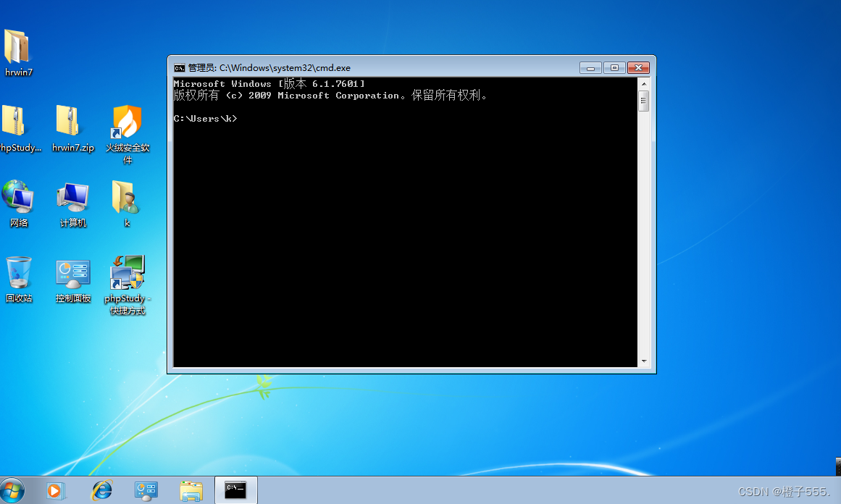Maximize the cmd.exe window
841x504 pixels.
615,68
